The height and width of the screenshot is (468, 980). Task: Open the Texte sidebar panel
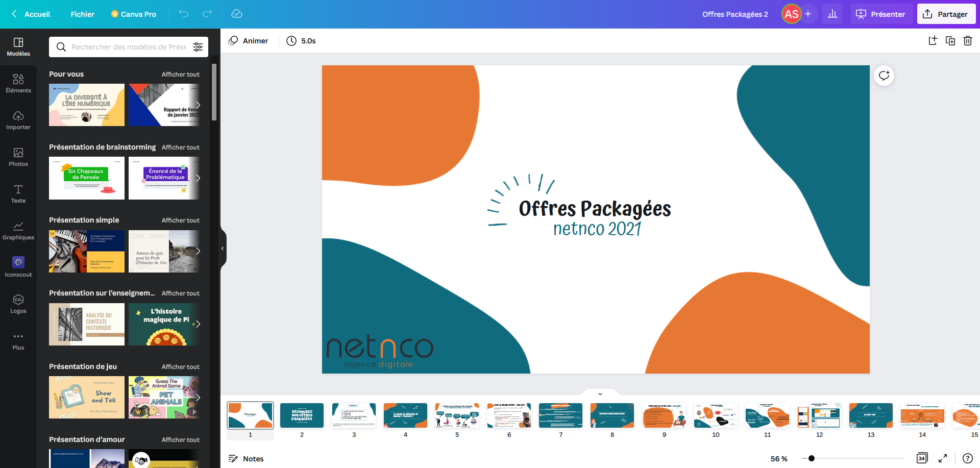click(18, 193)
